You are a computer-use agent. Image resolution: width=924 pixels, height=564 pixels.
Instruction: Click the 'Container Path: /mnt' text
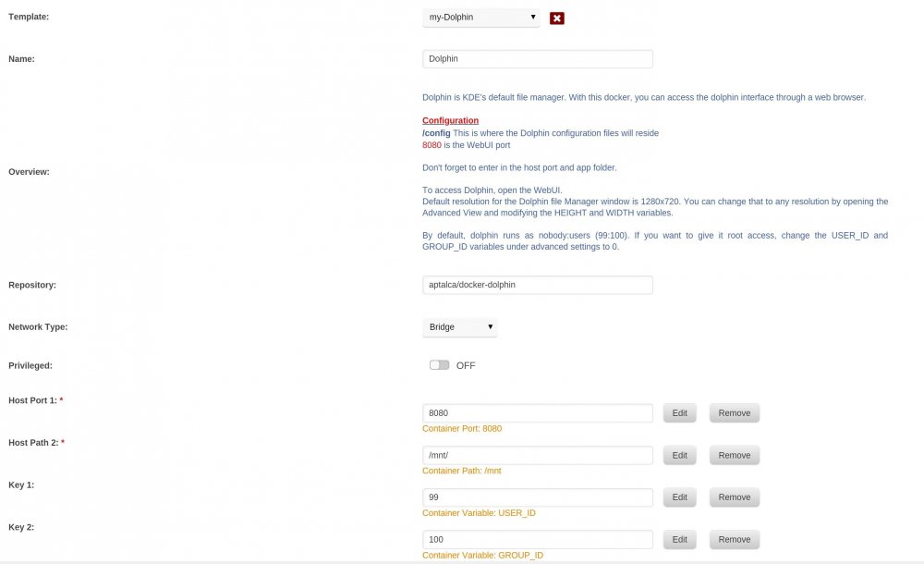pyautogui.click(x=461, y=471)
